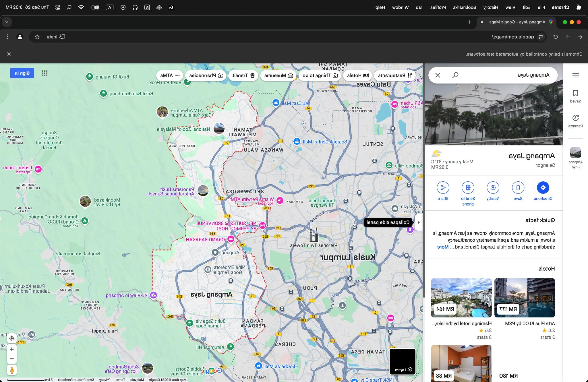Clear the Ampang Jaya search text
Screen dimensions: 588x382
point(438,75)
